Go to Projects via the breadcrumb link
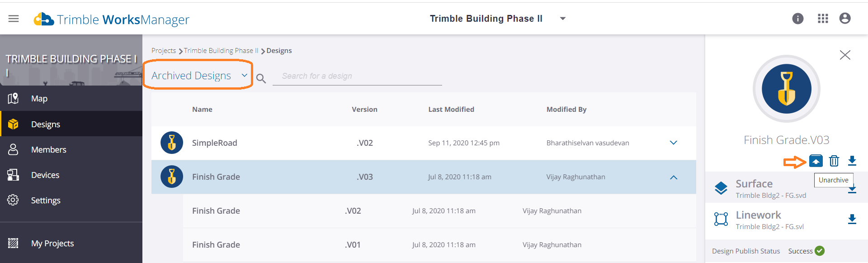 pos(164,51)
